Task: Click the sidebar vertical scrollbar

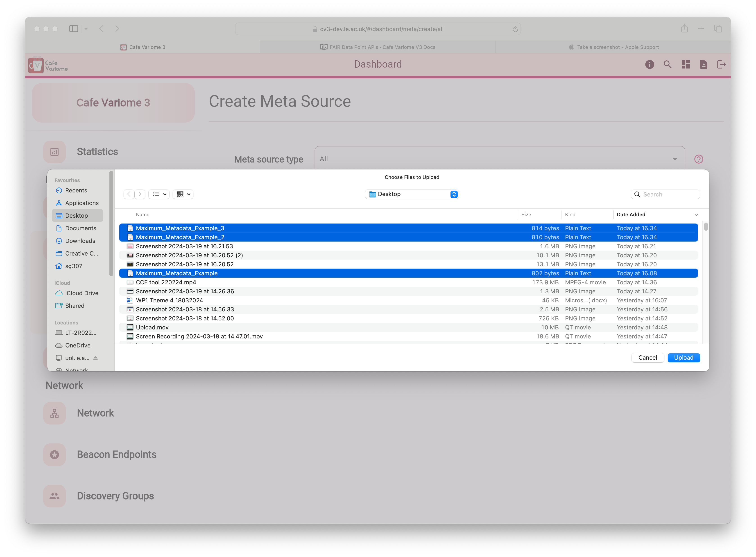Action: click(x=111, y=224)
